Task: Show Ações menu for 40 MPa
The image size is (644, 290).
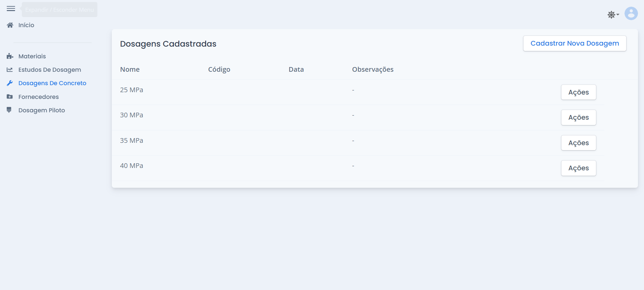Action: click(x=578, y=168)
